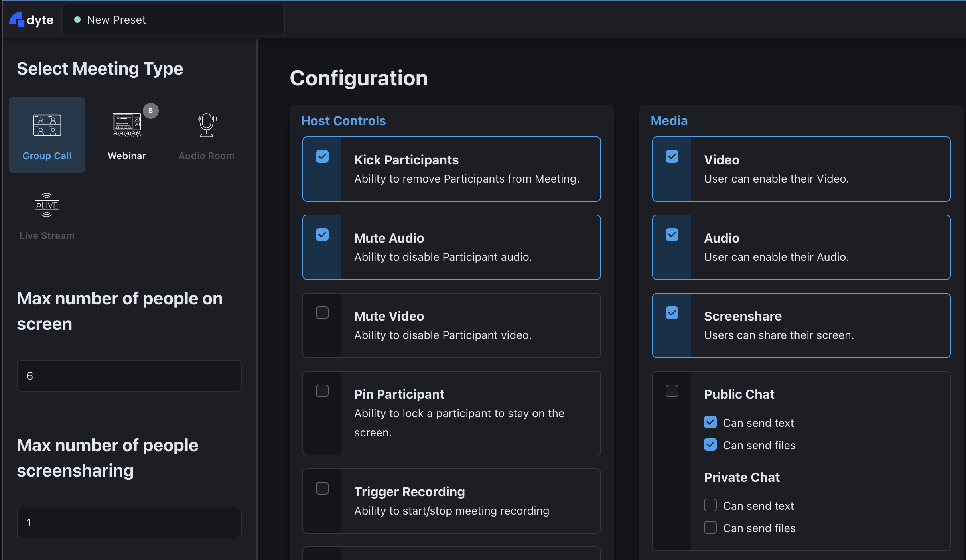
Task: Click the beta badge on Webinar
Action: coord(151,111)
